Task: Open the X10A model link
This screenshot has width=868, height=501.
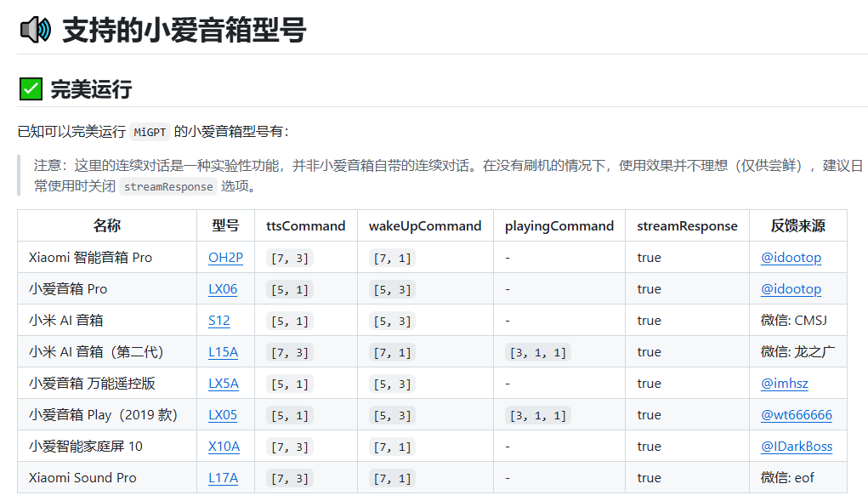Action: tap(224, 447)
